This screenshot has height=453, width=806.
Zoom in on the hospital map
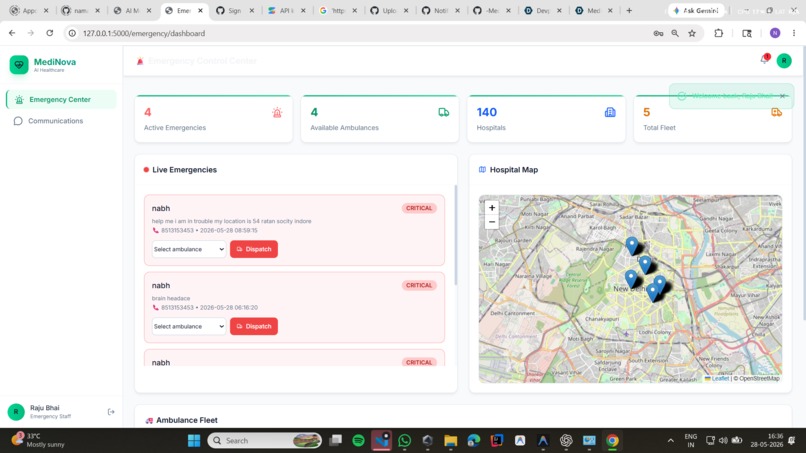(x=492, y=208)
